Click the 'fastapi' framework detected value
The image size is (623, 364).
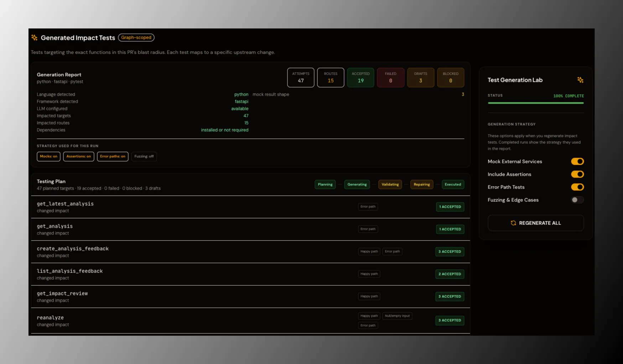click(x=242, y=101)
